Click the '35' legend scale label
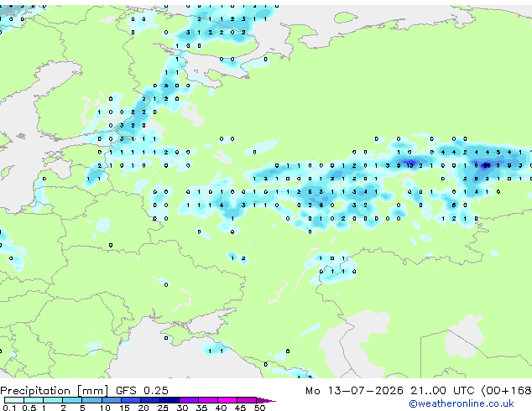This screenshot has width=532, height=411. pyautogui.click(x=201, y=408)
